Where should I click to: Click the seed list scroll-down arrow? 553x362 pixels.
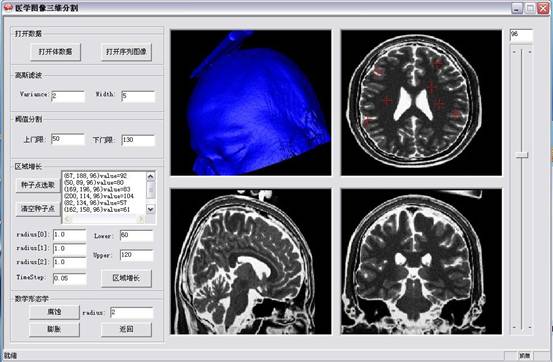click(x=151, y=209)
